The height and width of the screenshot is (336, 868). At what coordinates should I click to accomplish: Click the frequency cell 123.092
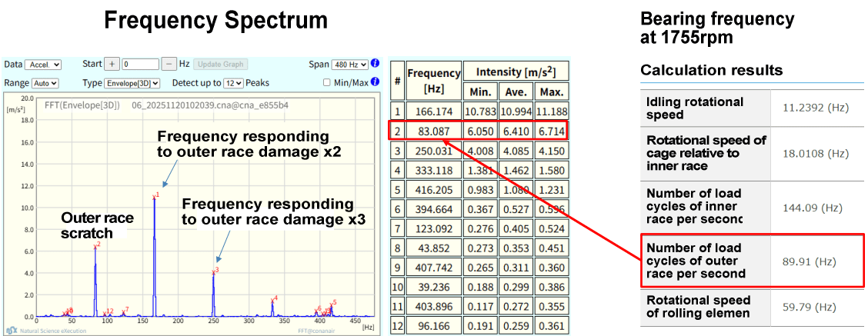click(x=433, y=228)
